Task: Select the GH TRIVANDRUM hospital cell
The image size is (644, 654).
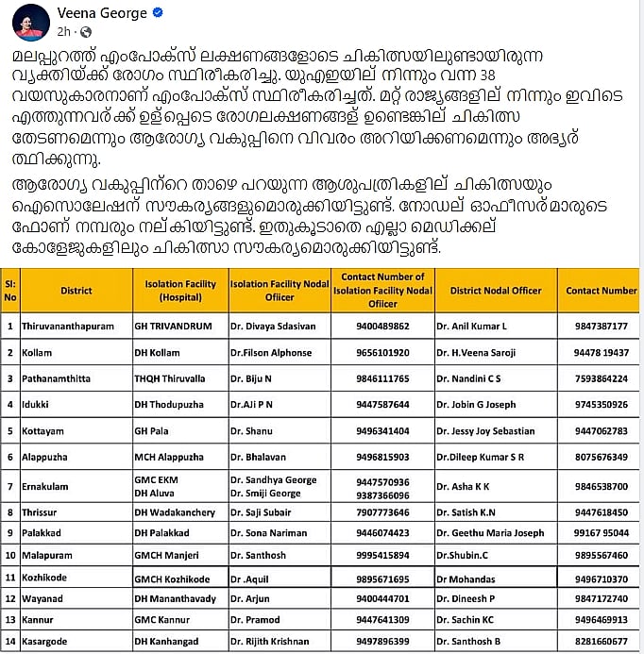Action: [x=169, y=327]
